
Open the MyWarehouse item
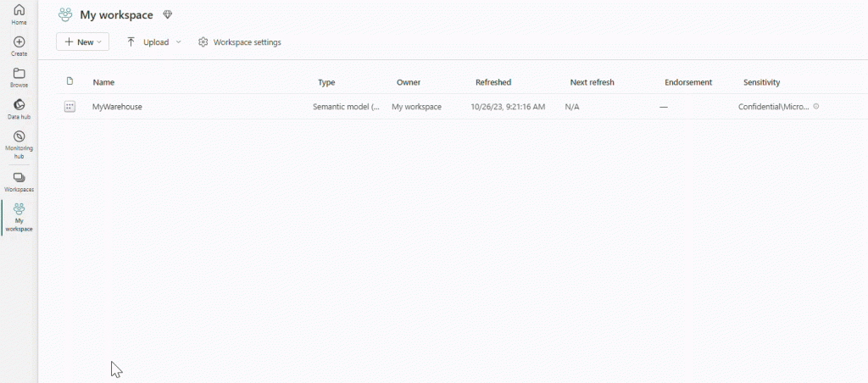pos(117,107)
